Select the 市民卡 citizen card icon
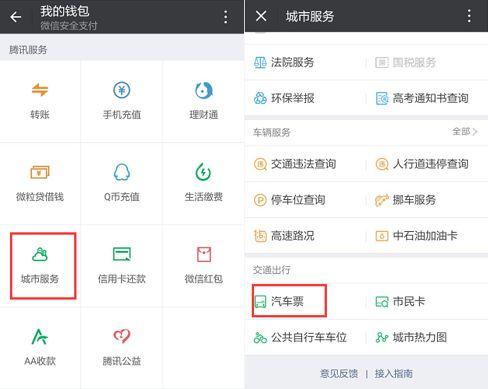 point(382,302)
